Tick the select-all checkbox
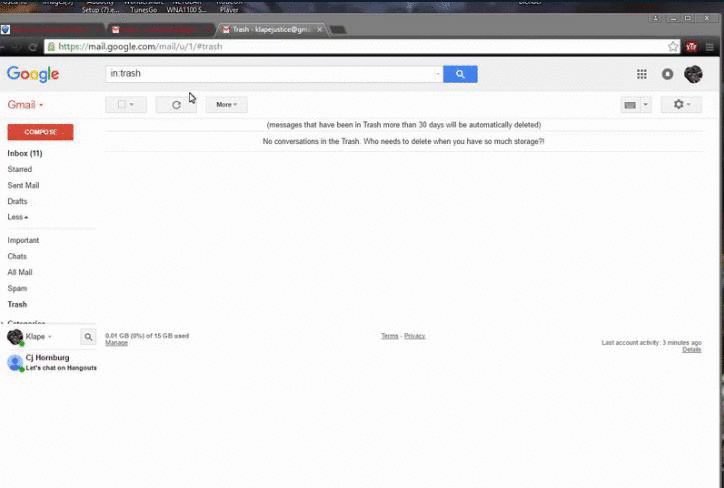The height and width of the screenshot is (488, 724). tap(121, 104)
